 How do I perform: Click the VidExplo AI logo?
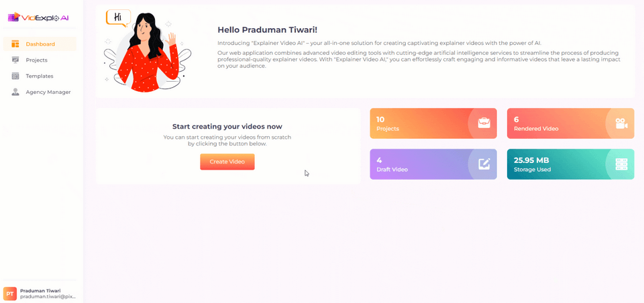coord(38,17)
